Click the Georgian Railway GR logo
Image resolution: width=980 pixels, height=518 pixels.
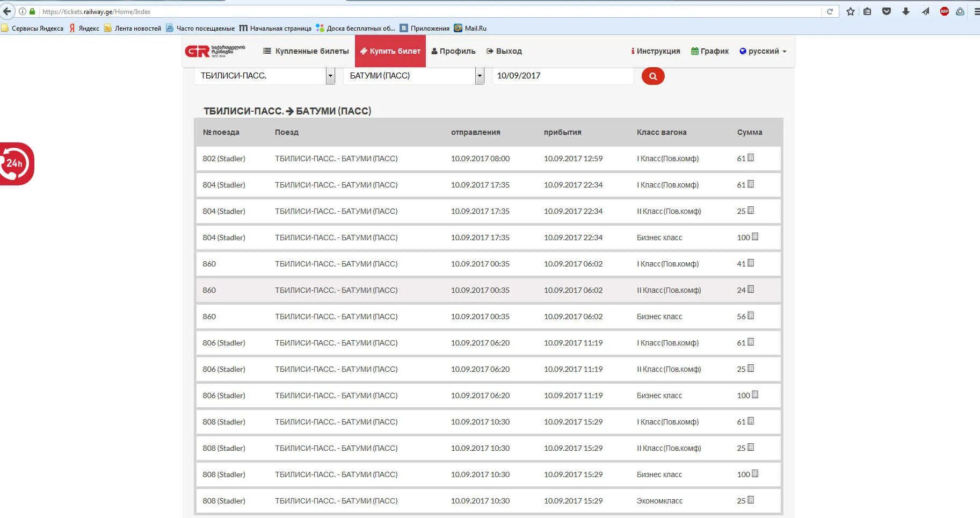tap(215, 51)
